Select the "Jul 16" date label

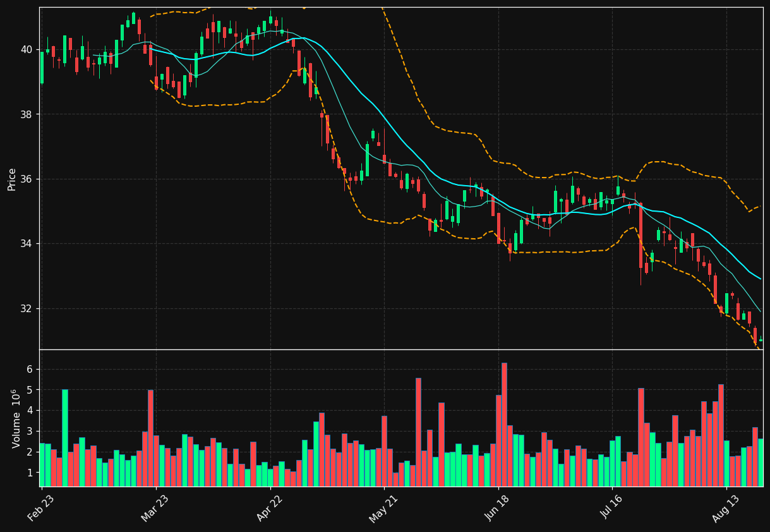[x=611, y=507]
